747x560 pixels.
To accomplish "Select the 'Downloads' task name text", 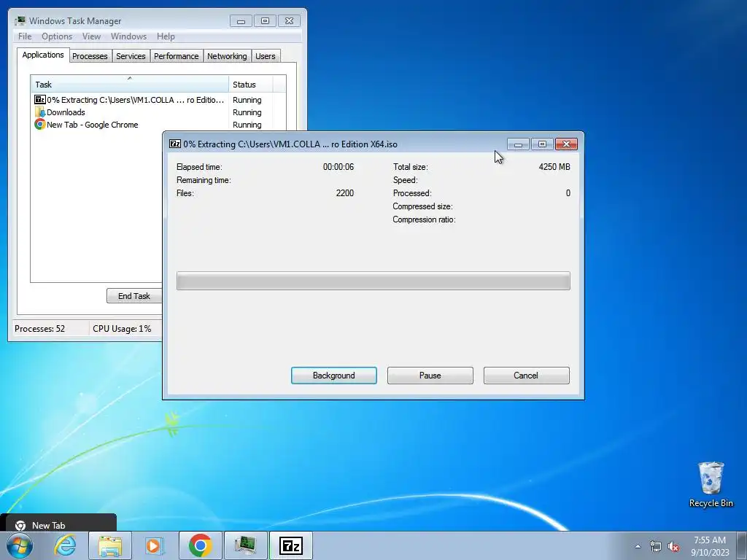I will pos(66,112).
